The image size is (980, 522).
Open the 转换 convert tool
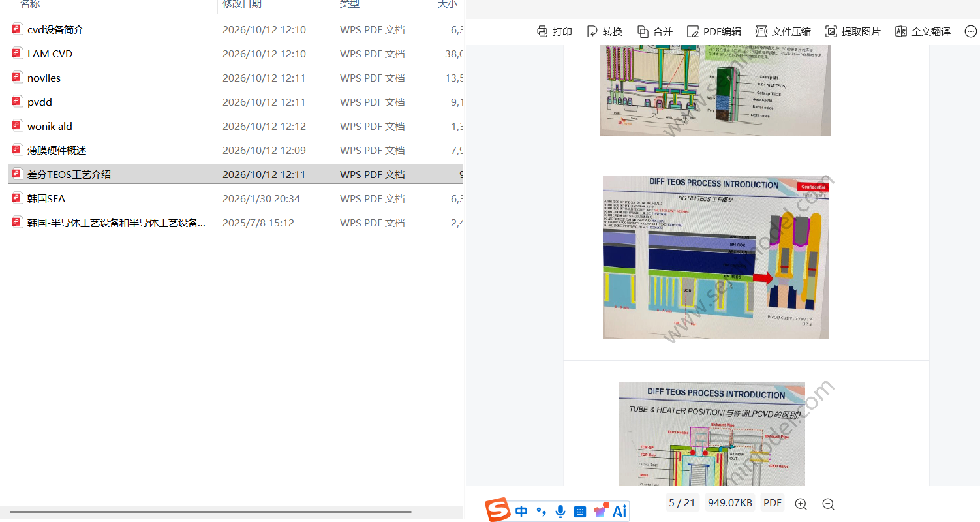604,31
